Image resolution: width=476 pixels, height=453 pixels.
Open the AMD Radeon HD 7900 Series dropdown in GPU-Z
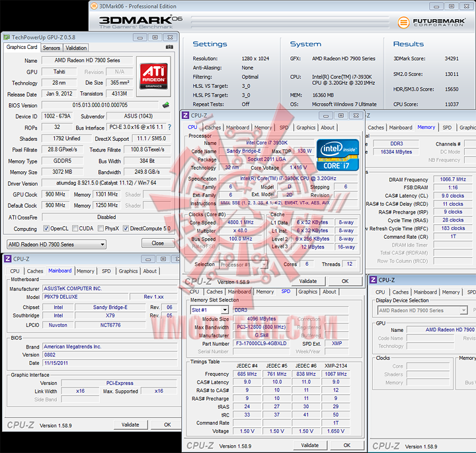point(56,245)
